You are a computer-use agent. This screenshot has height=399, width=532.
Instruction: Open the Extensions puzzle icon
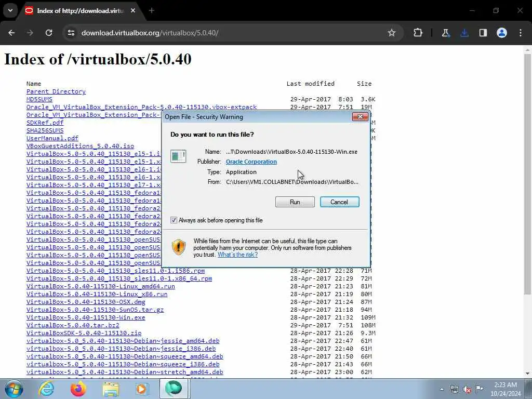tap(418, 33)
